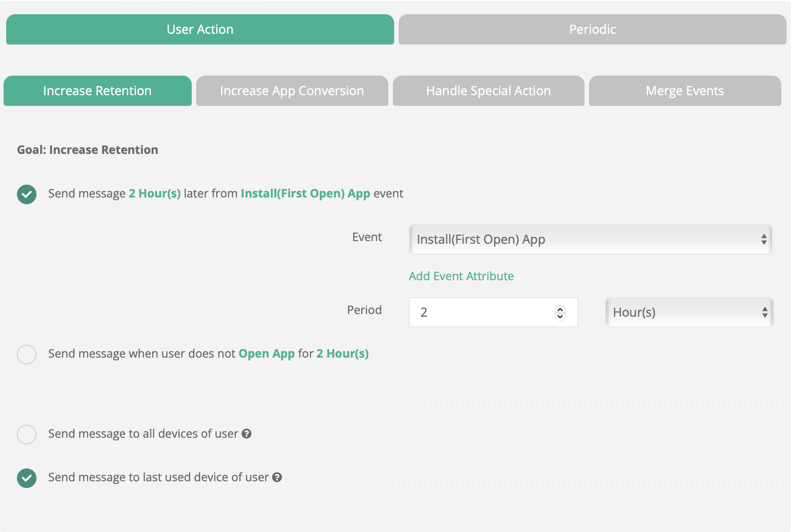Open the Handle Special Action tab

tap(488, 91)
